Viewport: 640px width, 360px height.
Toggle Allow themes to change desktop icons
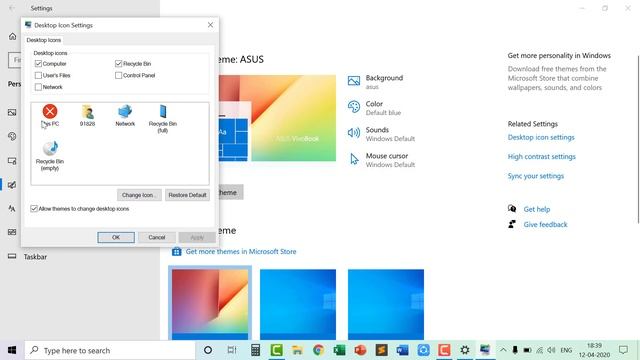pyautogui.click(x=34, y=209)
